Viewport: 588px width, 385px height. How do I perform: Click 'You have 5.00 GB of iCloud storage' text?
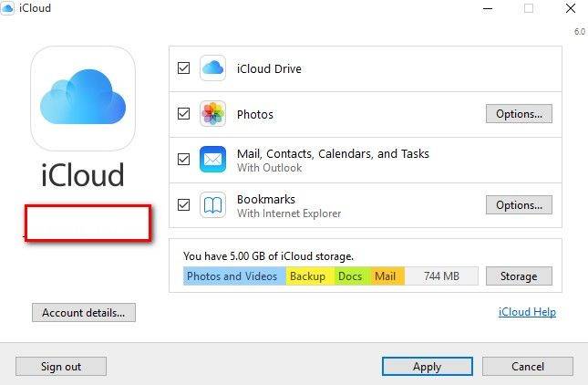[x=269, y=256]
